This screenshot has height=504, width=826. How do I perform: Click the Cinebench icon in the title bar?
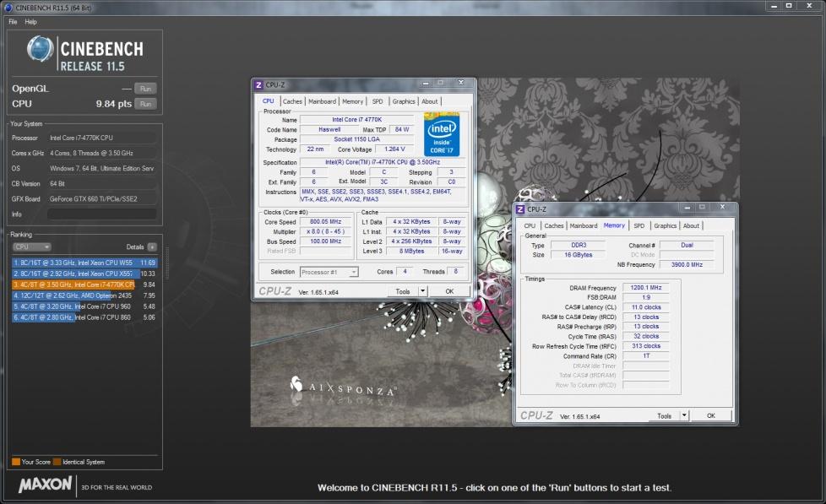(x=8, y=8)
